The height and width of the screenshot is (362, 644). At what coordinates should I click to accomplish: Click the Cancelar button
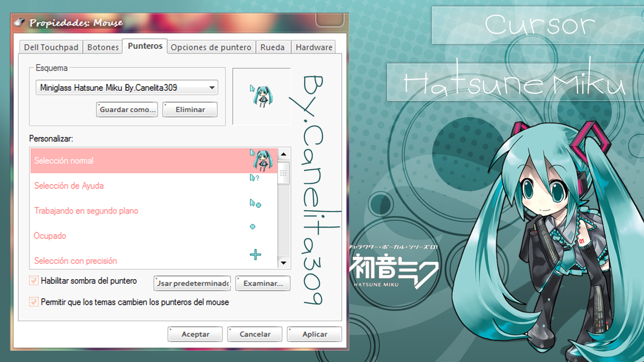coord(255,334)
